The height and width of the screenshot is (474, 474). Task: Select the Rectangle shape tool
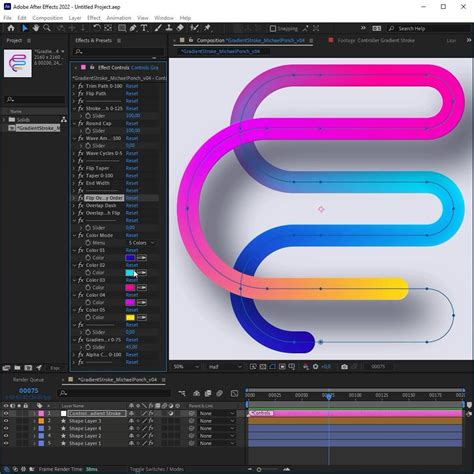point(122,28)
